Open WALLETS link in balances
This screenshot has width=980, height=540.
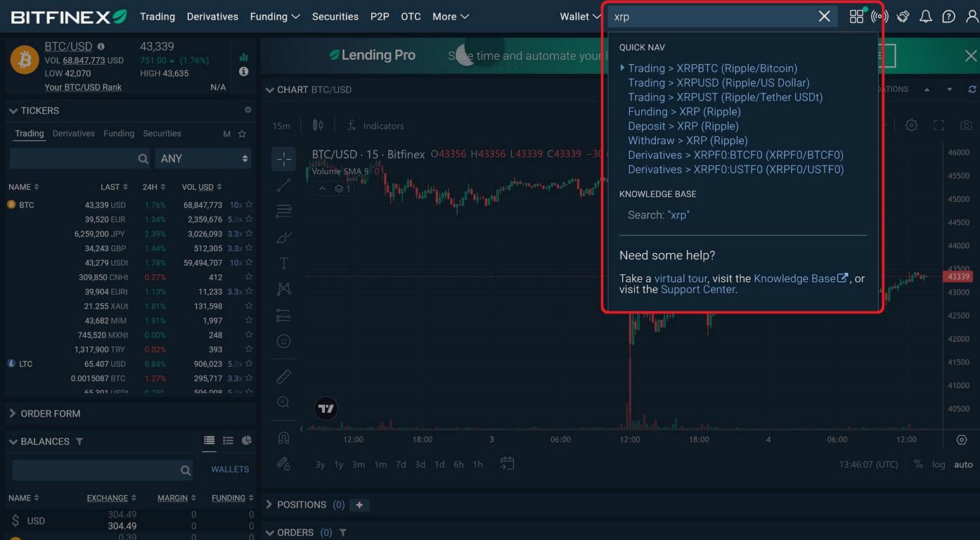tap(230, 469)
